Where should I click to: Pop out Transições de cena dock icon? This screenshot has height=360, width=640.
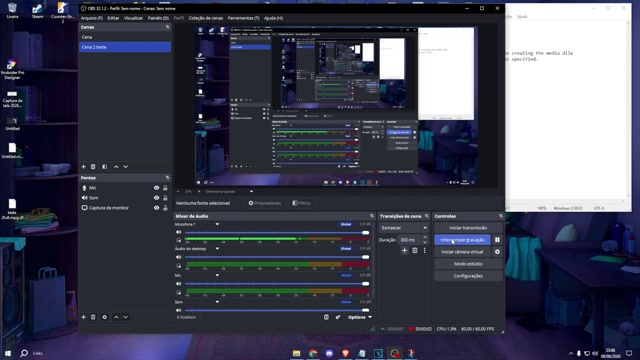pyautogui.click(x=427, y=216)
